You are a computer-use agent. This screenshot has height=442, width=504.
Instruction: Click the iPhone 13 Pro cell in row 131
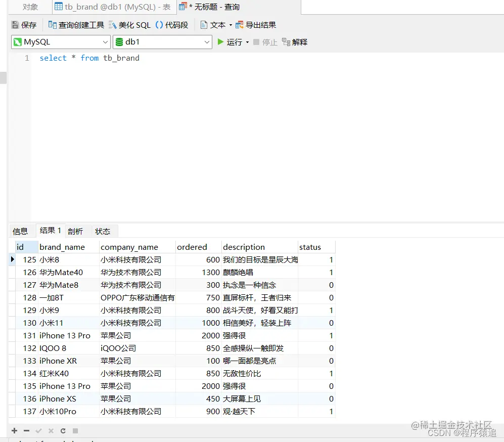click(68, 335)
